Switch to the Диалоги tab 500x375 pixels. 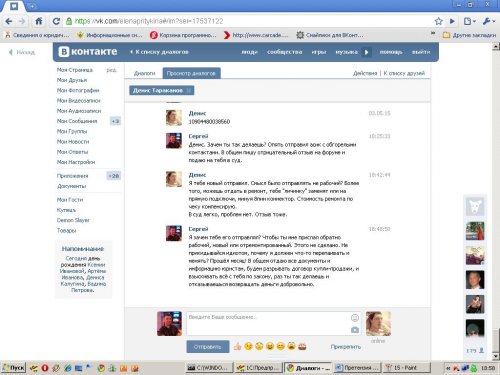pyautogui.click(x=145, y=73)
